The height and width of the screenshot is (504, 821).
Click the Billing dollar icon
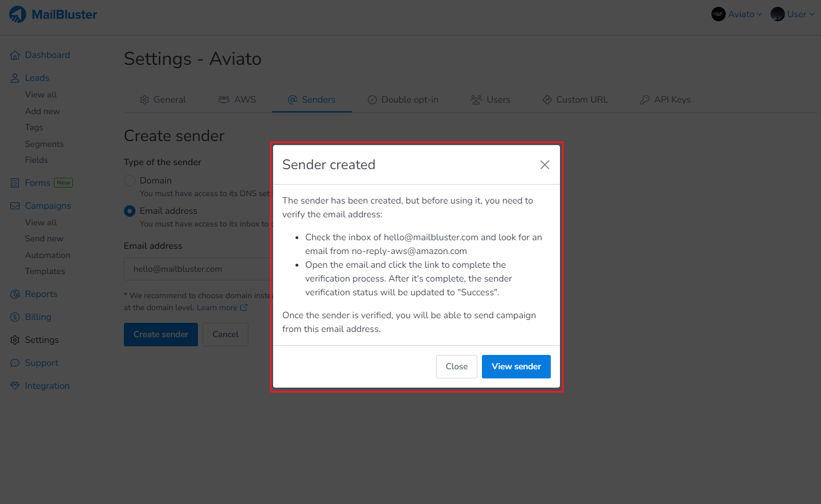(15, 317)
